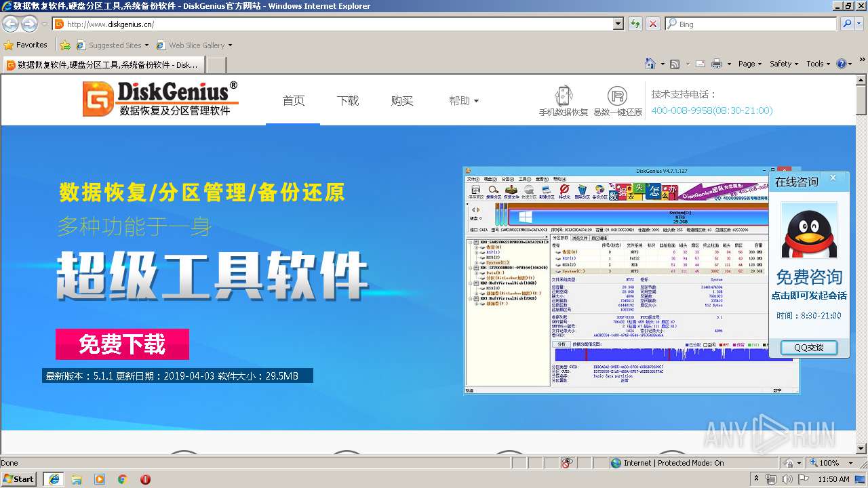This screenshot has width=868, height=488.
Task: Click the RSS feeds icon
Action: pyautogui.click(x=675, y=64)
